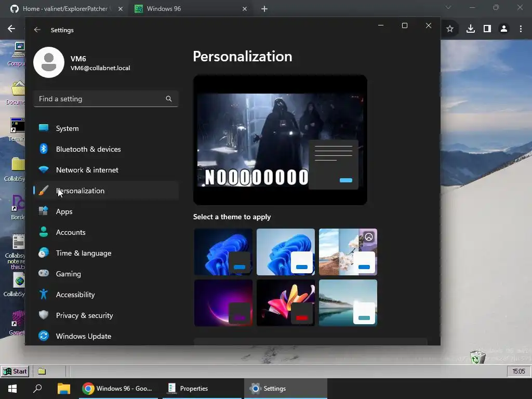This screenshot has width=532, height=399.
Task: Apply the purple glow dark theme
Action: pyautogui.click(x=223, y=303)
